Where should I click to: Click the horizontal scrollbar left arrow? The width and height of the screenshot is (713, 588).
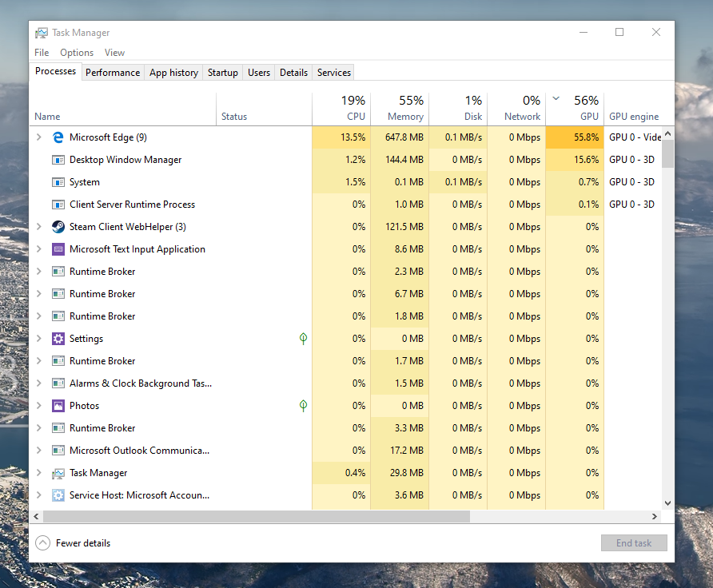[x=37, y=517]
